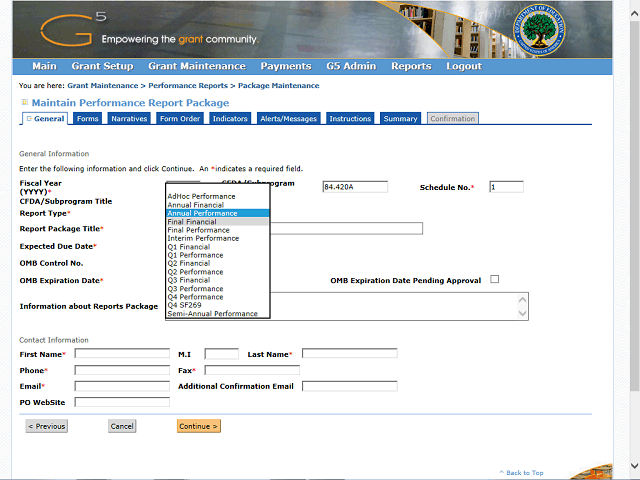
Task: Select Q1 Performance option
Action: coord(218,255)
